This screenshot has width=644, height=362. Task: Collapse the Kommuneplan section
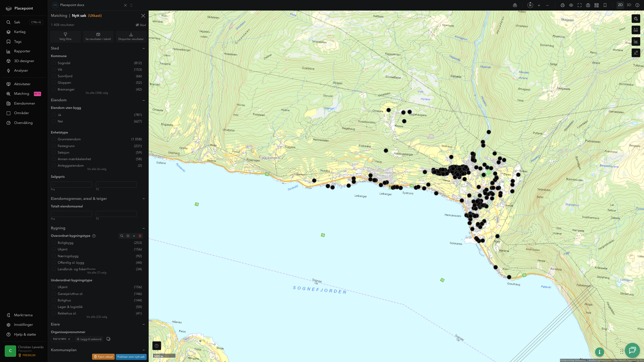click(x=144, y=350)
